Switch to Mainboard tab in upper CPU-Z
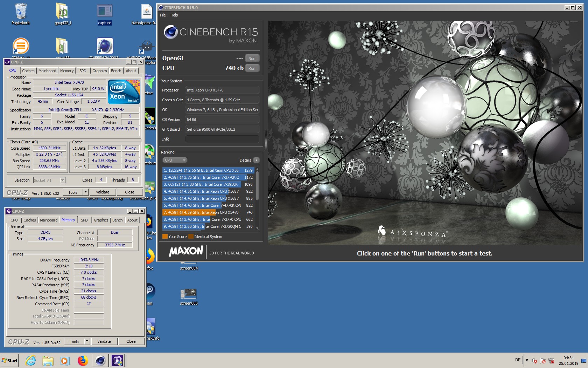Image resolution: width=588 pixels, height=368 pixels. click(47, 71)
